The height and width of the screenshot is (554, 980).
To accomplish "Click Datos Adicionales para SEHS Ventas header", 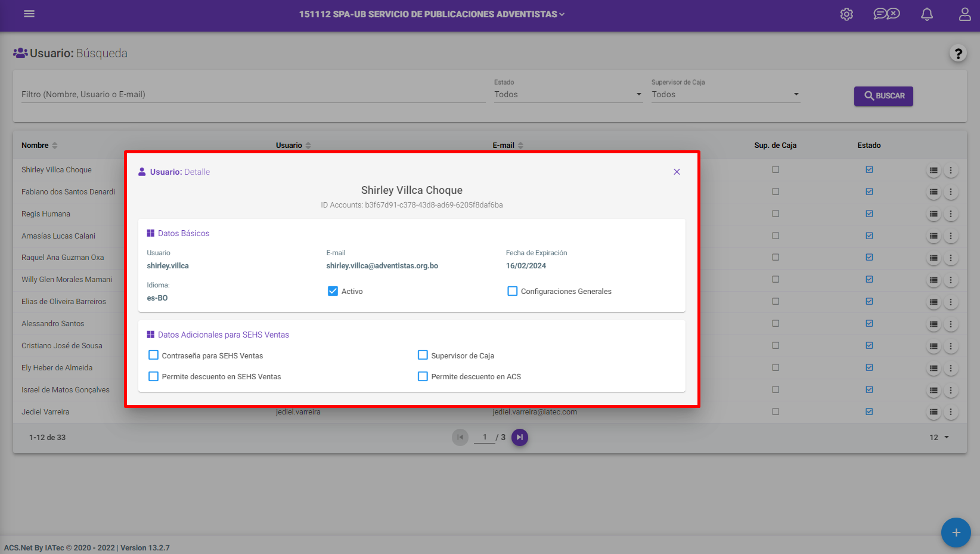I will coord(218,335).
